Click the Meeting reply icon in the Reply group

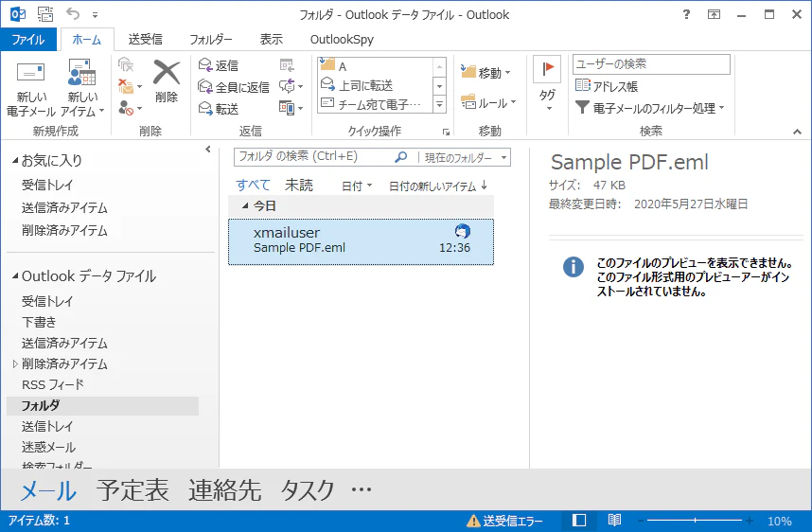287,65
